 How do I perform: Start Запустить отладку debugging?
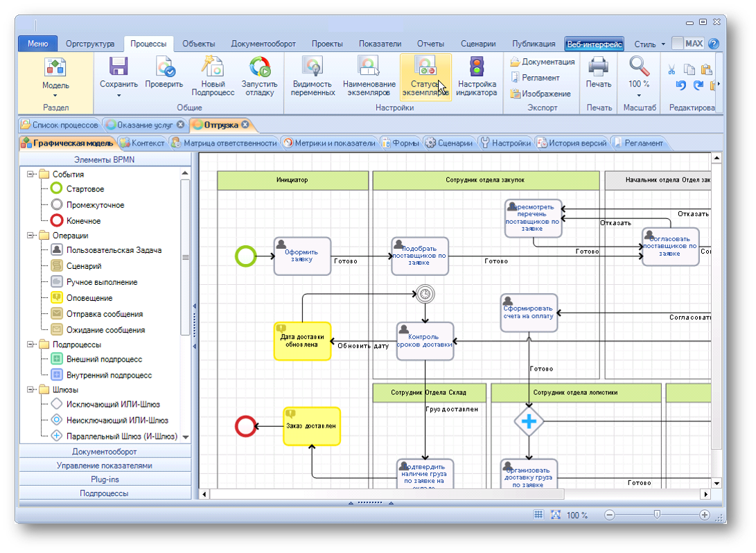[259, 76]
